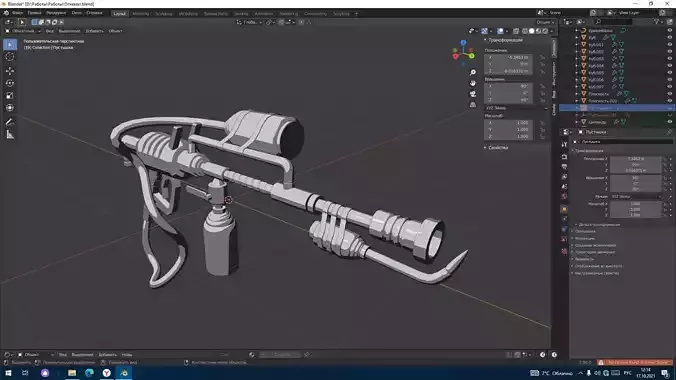
Task: Open the Опции dropdown
Action: point(545,22)
